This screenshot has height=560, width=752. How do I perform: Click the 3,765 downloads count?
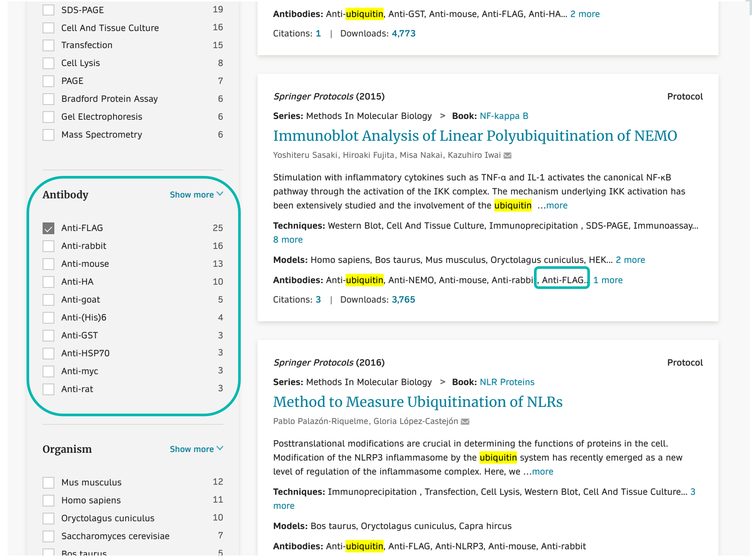point(403,300)
